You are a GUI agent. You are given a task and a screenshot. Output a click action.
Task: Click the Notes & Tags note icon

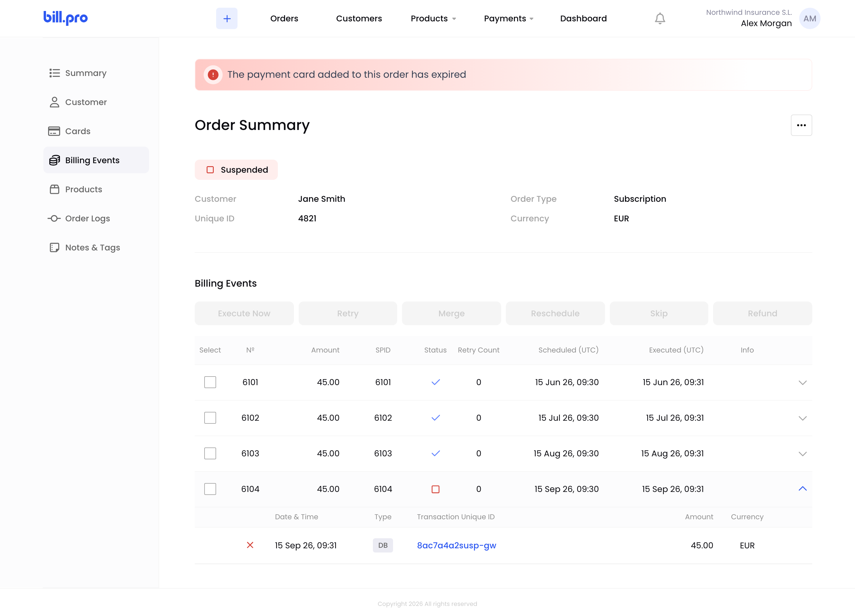point(55,247)
